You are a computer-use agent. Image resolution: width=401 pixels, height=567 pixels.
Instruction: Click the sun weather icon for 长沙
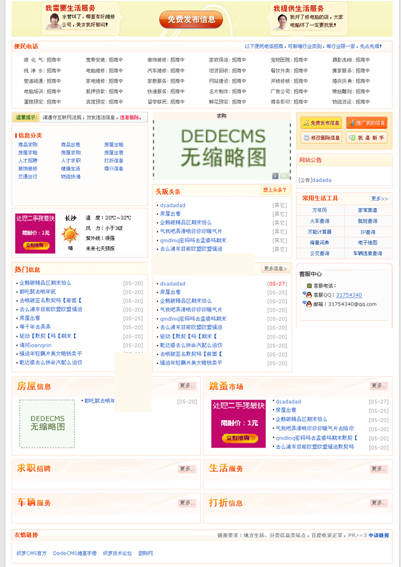point(70,234)
